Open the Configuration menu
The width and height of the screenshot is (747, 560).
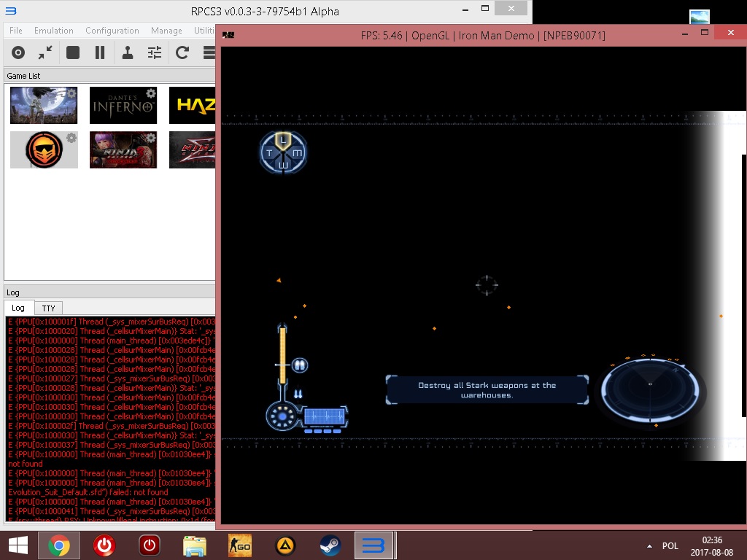click(x=112, y=31)
